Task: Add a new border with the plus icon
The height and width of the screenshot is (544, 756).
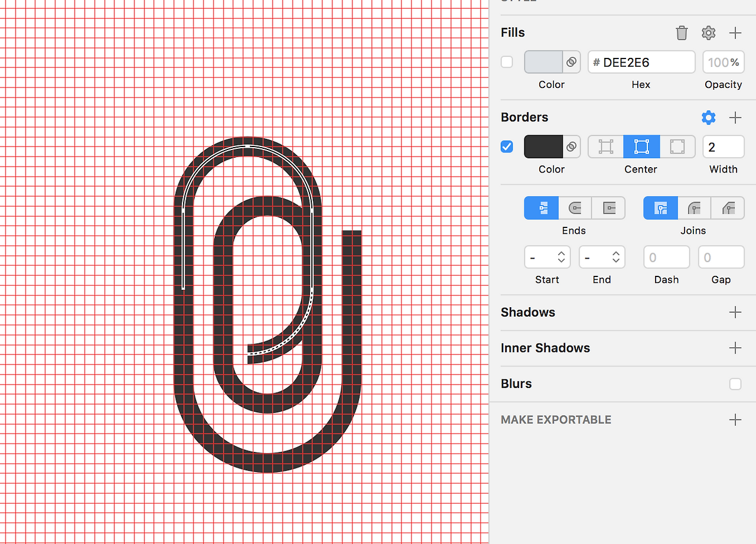Action: (735, 118)
